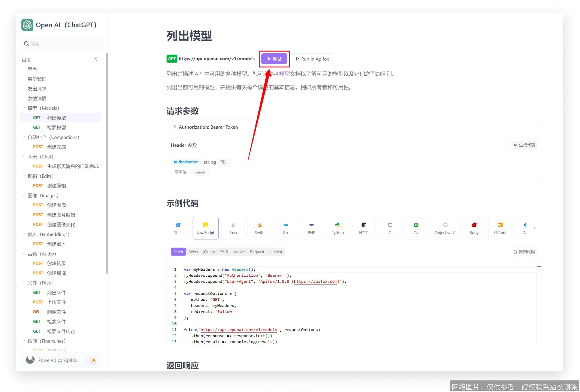Toggle the dark mode switch near Powered by Apifox

[x=93, y=360]
